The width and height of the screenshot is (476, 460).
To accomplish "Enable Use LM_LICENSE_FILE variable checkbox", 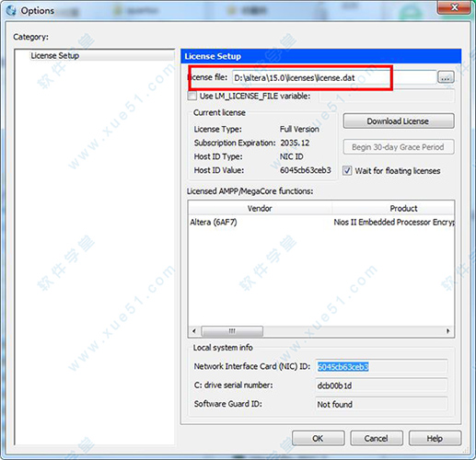I will click(x=192, y=96).
